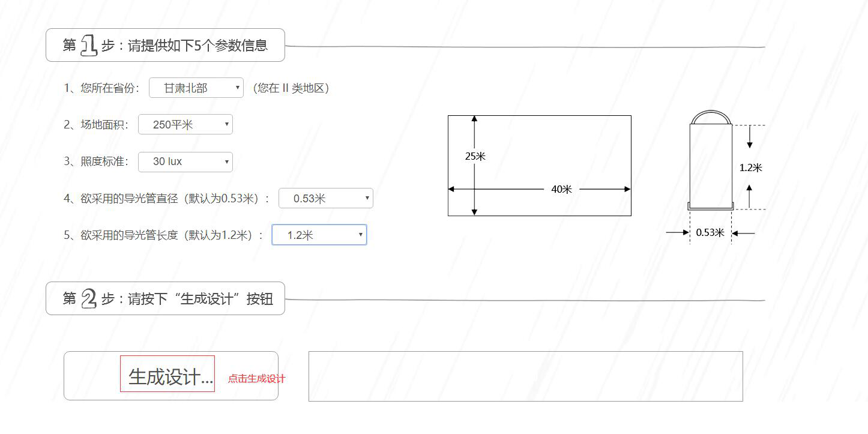Open the province dropdown showing 甘肃北部

pyautogui.click(x=196, y=88)
